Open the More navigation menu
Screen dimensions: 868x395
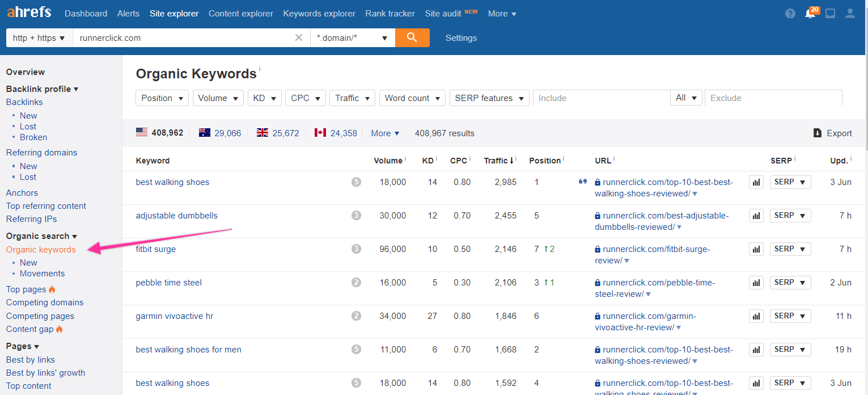pos(502,14)
